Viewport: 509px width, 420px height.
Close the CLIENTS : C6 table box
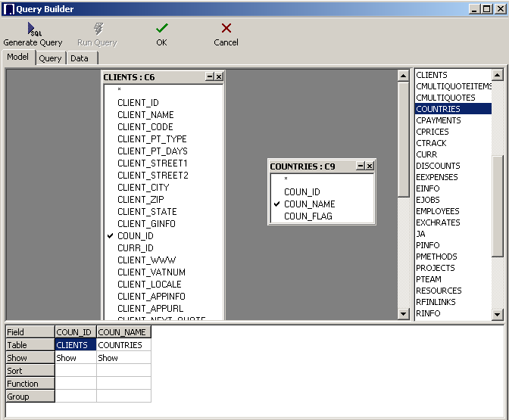pyautogui.click(x=219, y=77)
